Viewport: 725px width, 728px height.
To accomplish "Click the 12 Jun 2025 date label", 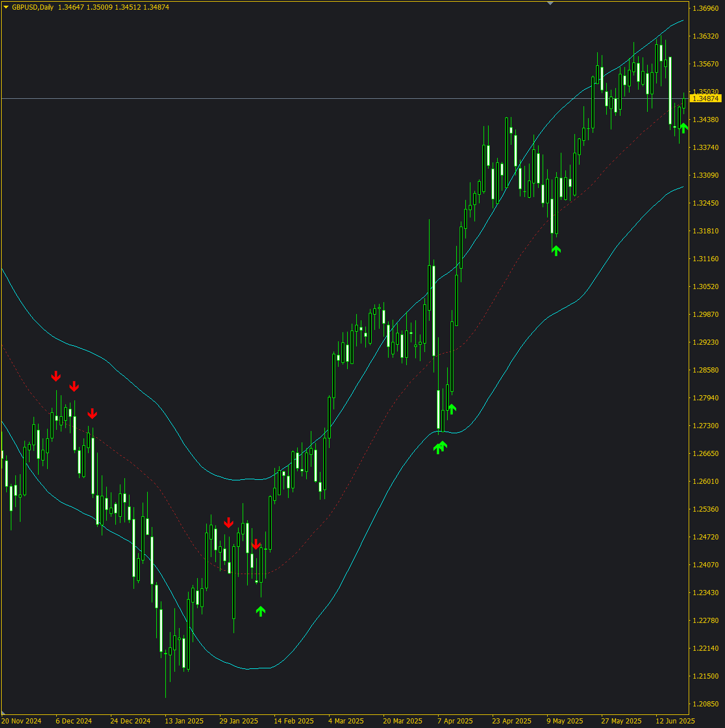I will 676,721.
